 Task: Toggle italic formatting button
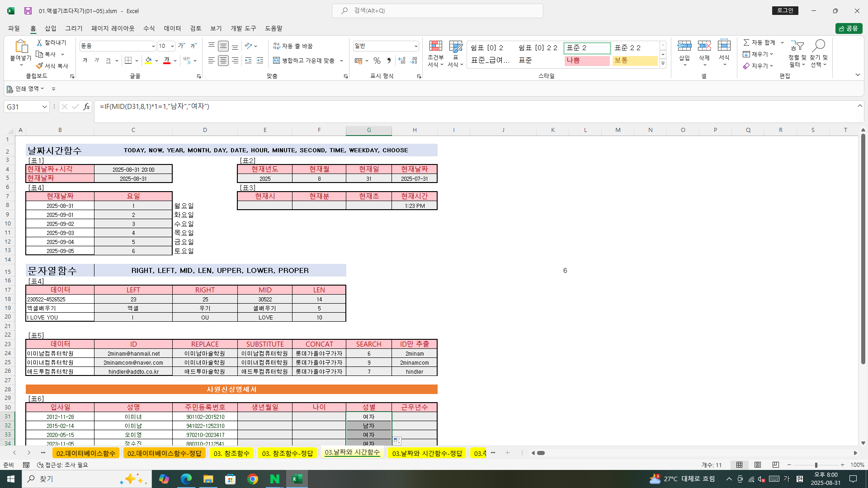tap(97, 61)
